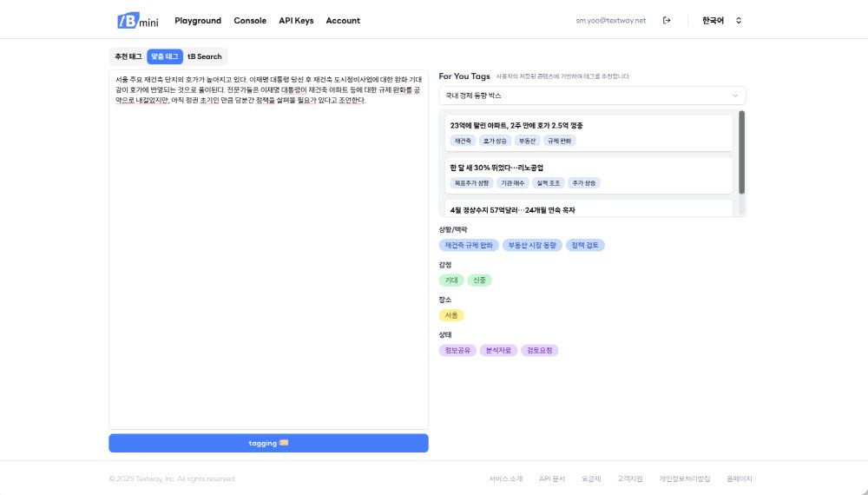Select the 재건축 규제 완화 blue tag
The width and height of the screenshot is (868, 495).
click(469, 245)
